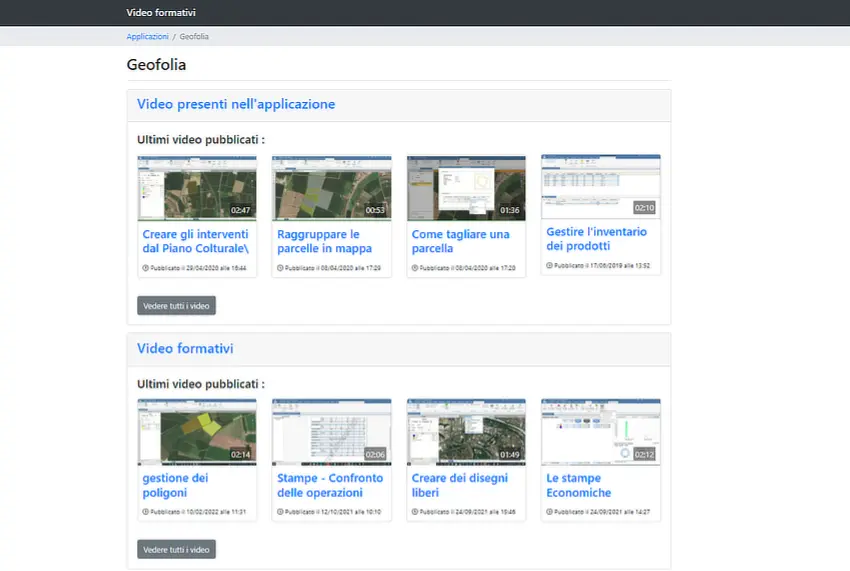Viewport: 850px width, 571px height.
Task: Click the 01:49 duration badge
Action: pyautogui.click(x=510, y=454)
